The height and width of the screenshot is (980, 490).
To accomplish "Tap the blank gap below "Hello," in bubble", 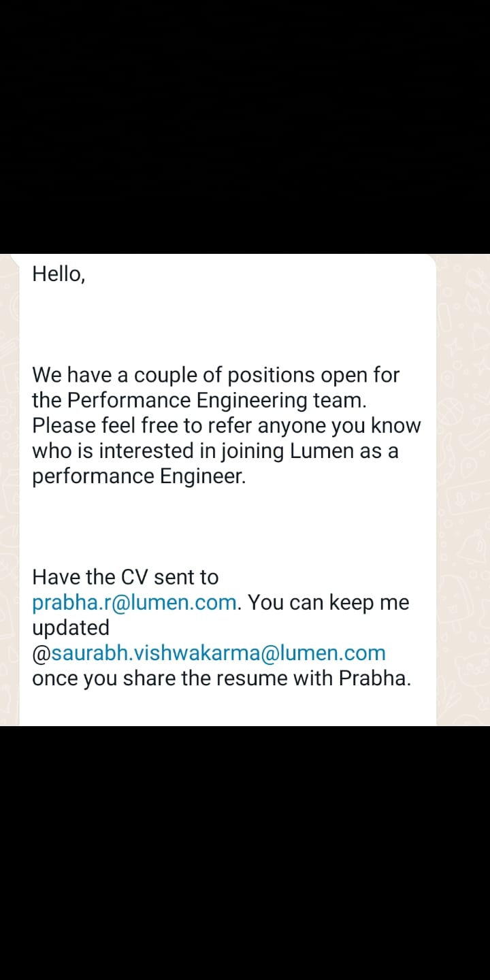I will (228, 325).
